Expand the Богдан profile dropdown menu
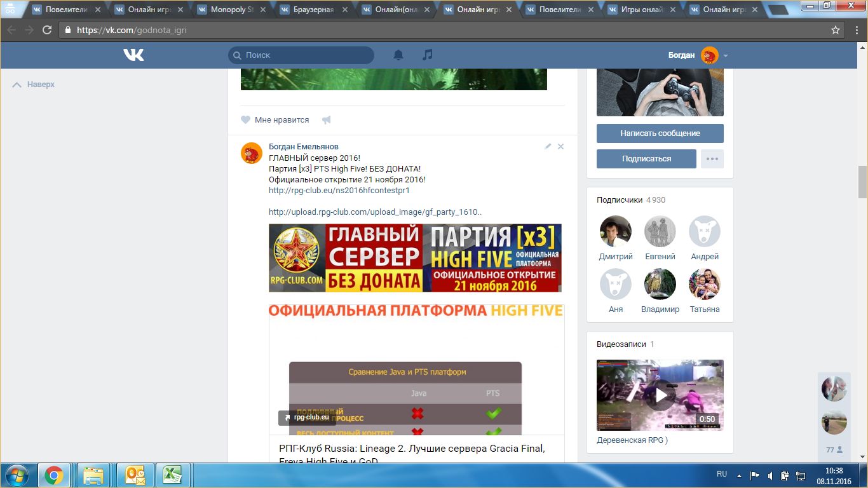The image size is (868, 488). pyautogui.click(x=726, y=56)
